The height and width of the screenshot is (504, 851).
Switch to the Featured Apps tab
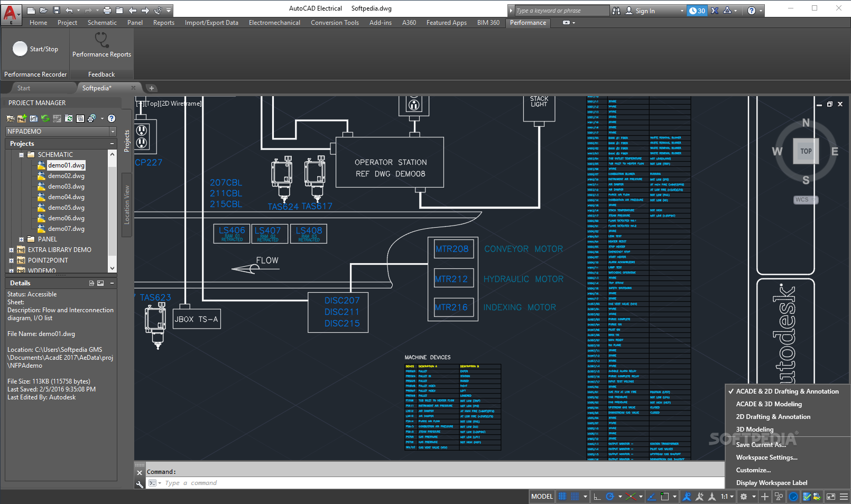click(x=447, y=23)
